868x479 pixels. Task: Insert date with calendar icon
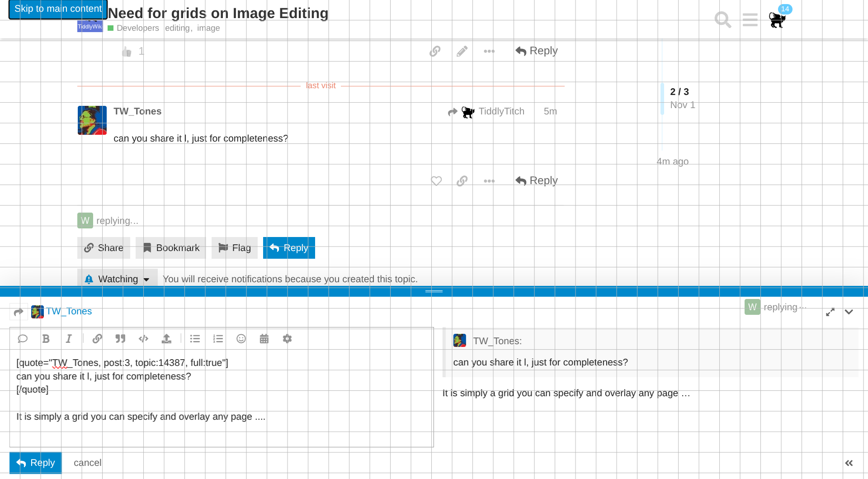[x=264, y=339]
